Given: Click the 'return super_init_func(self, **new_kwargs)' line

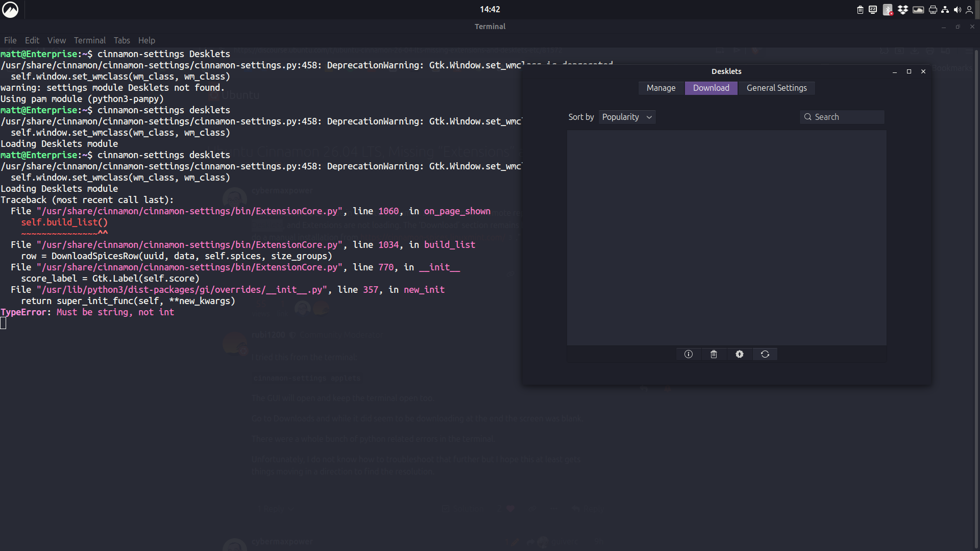Looking at the screenshot, I should [x=128, y=301].
